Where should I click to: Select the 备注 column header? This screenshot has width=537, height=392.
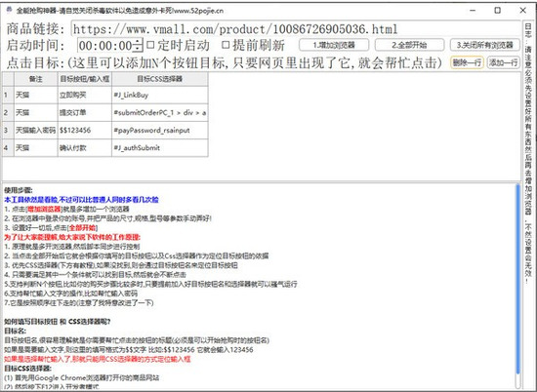tap(36, 79)
